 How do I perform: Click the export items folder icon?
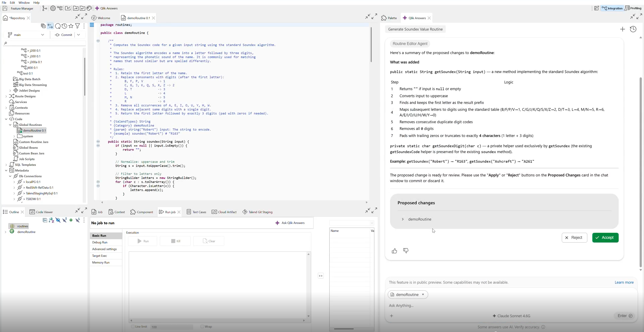76,8
